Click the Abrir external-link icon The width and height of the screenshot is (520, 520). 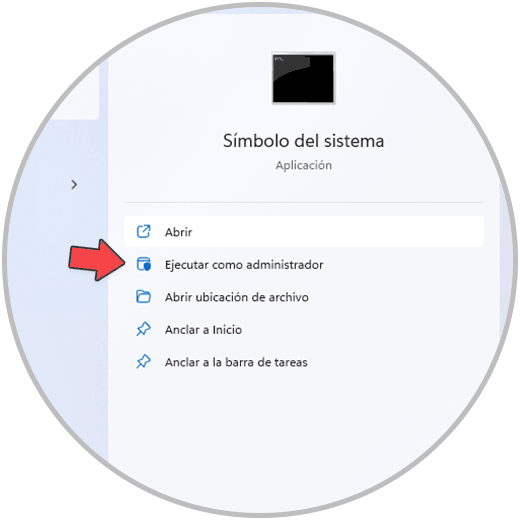(144, 232)
